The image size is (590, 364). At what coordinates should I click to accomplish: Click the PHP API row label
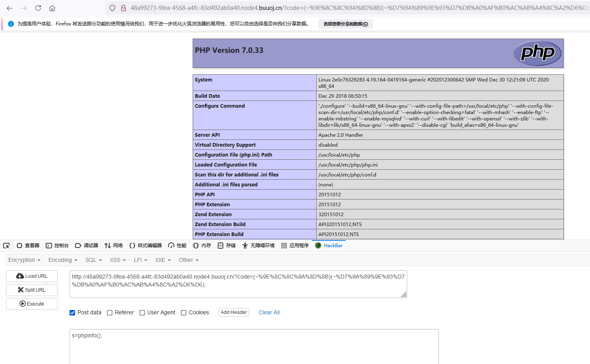tap(205, 195)
